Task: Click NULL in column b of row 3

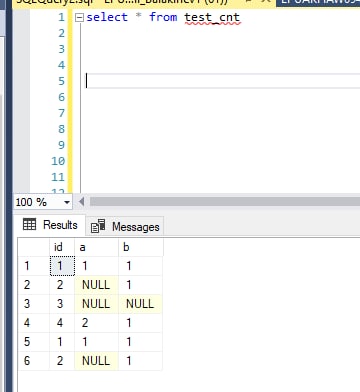Action: click(140, 304)
